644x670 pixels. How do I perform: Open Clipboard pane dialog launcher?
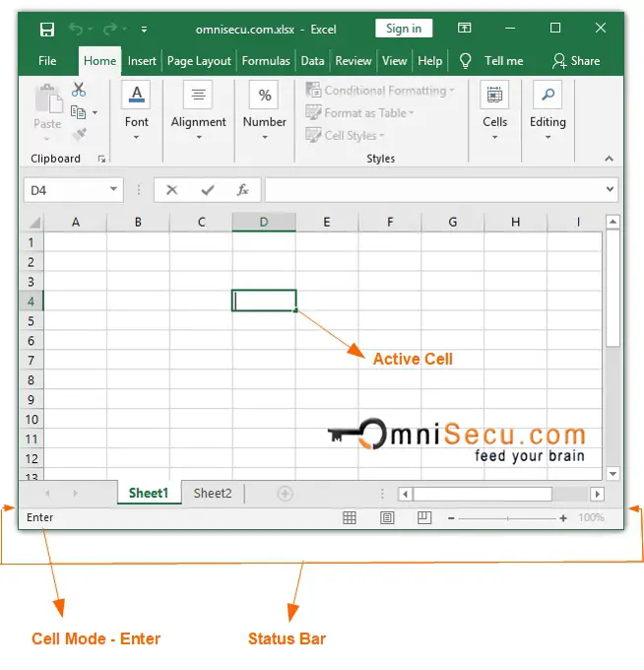click(x=101, y=159)
